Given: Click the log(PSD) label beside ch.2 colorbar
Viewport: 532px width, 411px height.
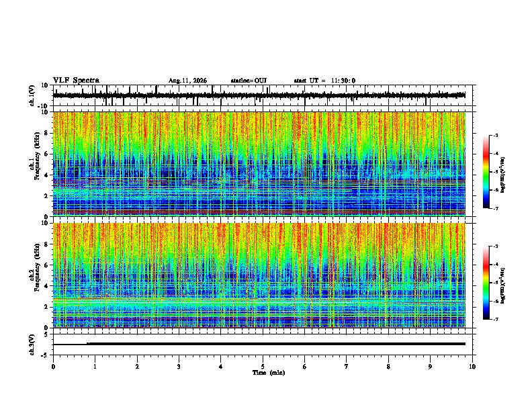Looking at the screenshot, I should click(x=503, y=285).
